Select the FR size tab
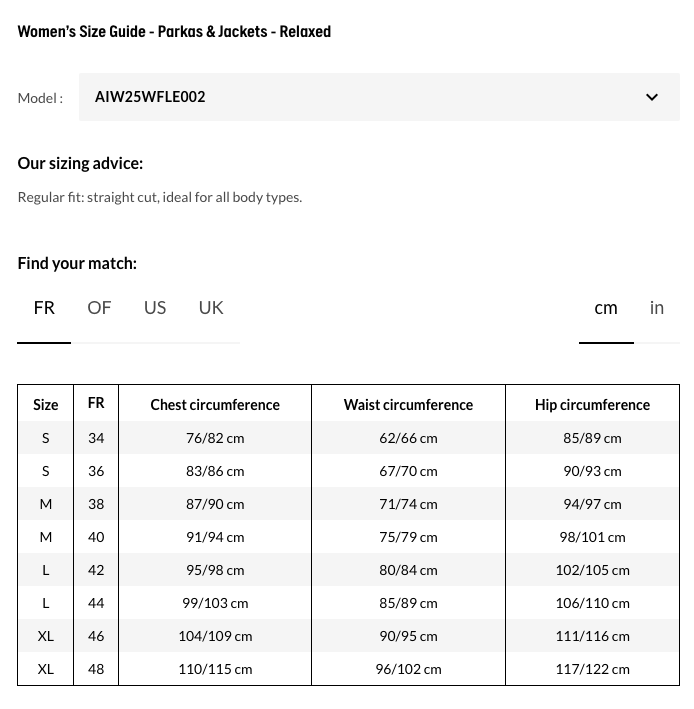Image resolution: width=694 pixels, height=709 pixels. click(44, 308)
